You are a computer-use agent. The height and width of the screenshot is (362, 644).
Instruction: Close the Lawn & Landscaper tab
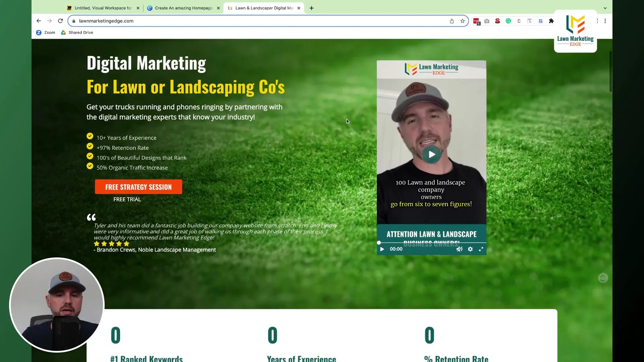[x=299, y=8]
